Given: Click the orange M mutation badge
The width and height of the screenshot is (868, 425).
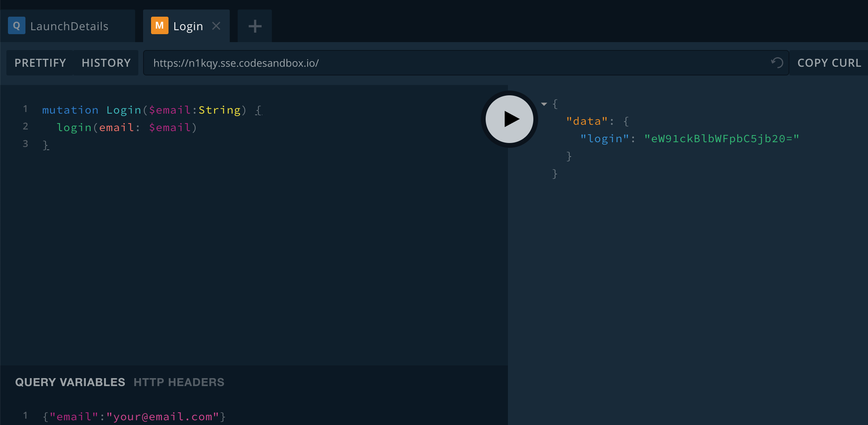Looking at the screenshot, I should click(x=159, y=25).
